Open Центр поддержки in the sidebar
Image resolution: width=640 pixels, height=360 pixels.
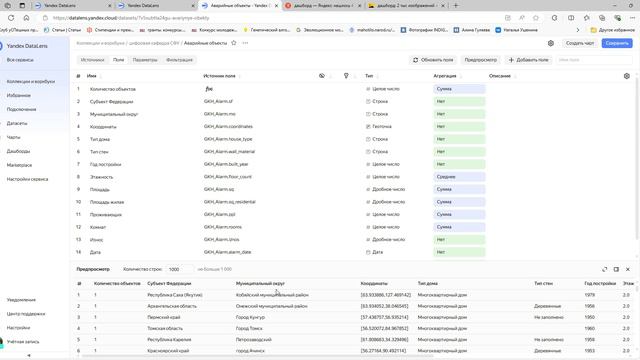26,314
